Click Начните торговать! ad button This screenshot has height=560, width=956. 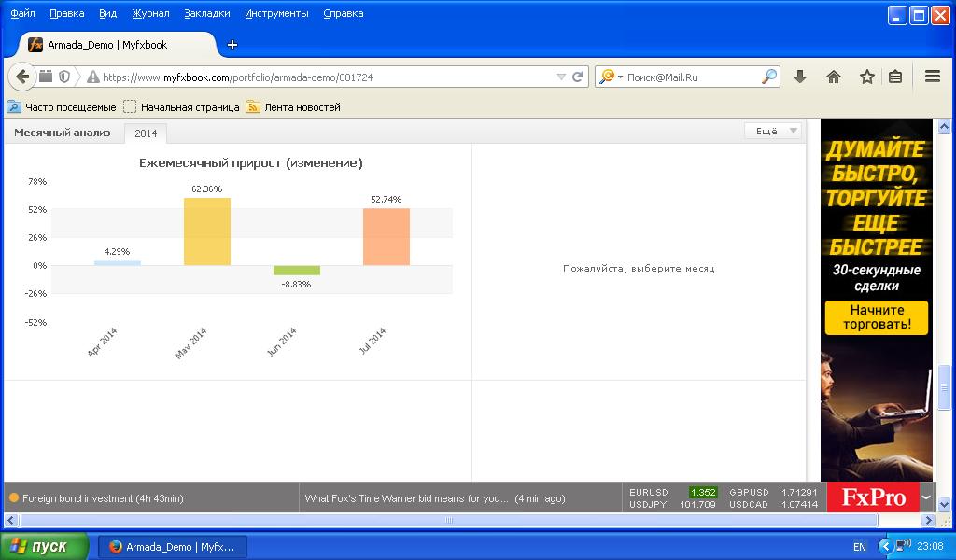pyautogui.click(x=877, y=317)
